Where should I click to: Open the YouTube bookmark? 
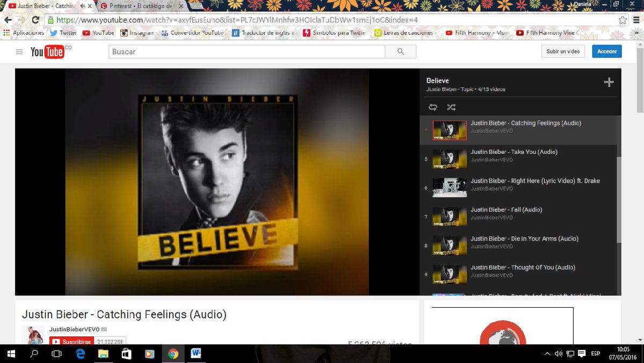coord(98,33)
